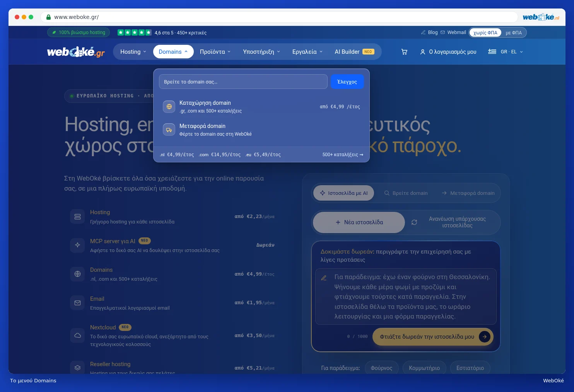The width and height of the screenshot is (574, 392).
Task: Switch prices to με ΦΠΑ
Action: click(514, 32)
